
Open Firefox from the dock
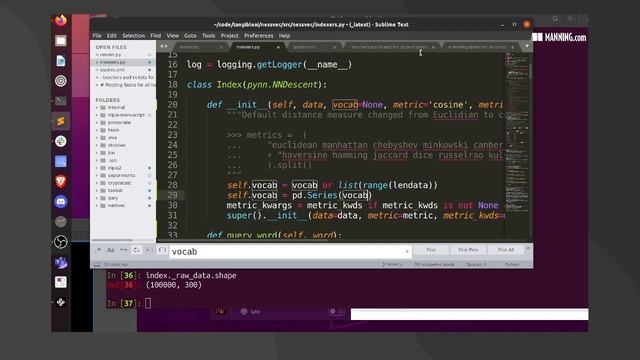pos(61,20)
